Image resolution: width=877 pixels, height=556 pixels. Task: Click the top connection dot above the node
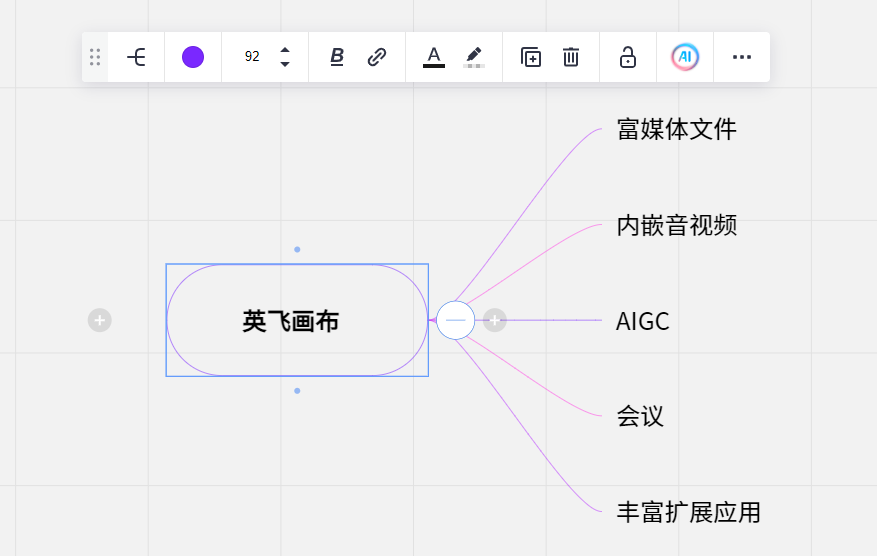pos(297,249)
